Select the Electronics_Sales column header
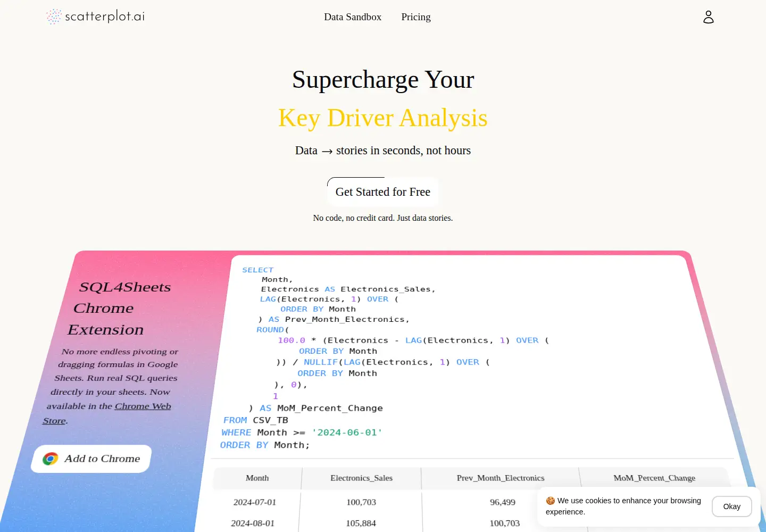Image resolution: width=766 pixels, height=532 pixels. click(362, 478)
